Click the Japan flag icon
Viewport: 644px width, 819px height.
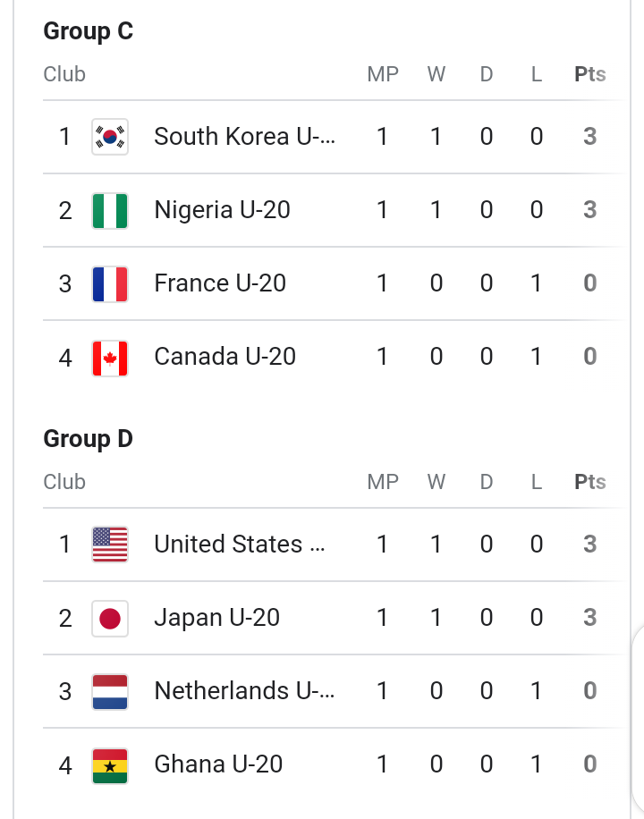[110, 618]
